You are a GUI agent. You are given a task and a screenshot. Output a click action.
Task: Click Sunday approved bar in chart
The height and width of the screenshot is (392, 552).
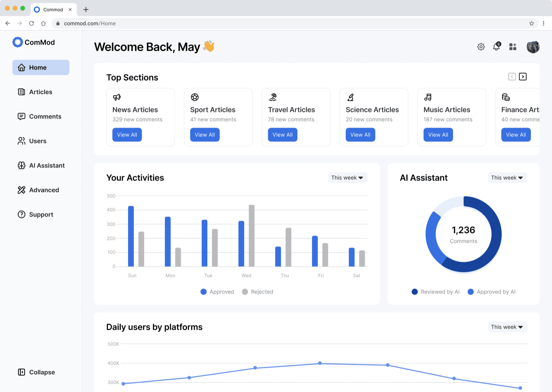coord(131,236)
